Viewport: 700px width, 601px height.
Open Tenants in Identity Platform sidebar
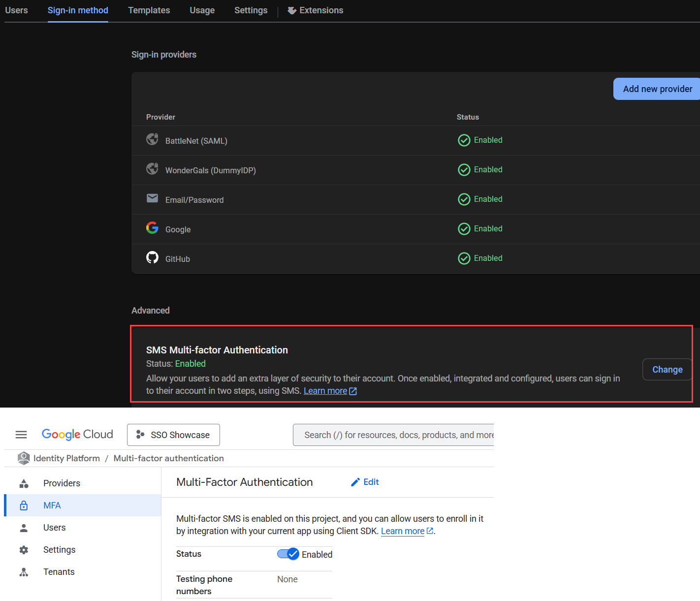[x=82, y=572]
